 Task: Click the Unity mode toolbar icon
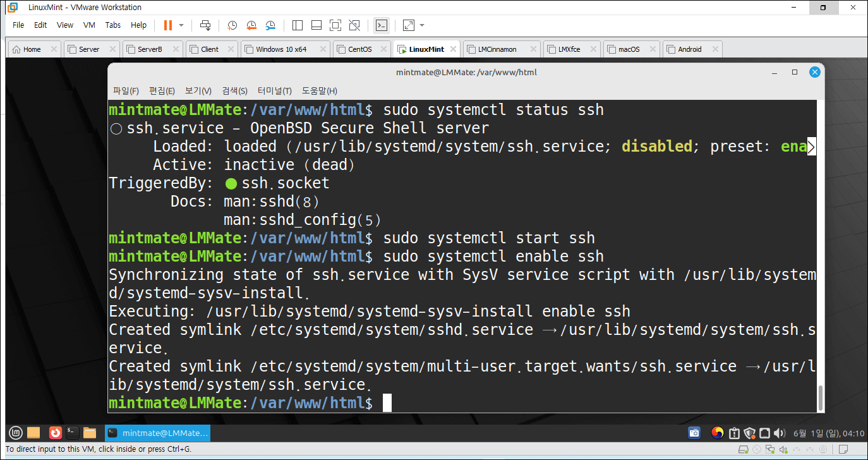pyautogui.click(x=354, y=25)
